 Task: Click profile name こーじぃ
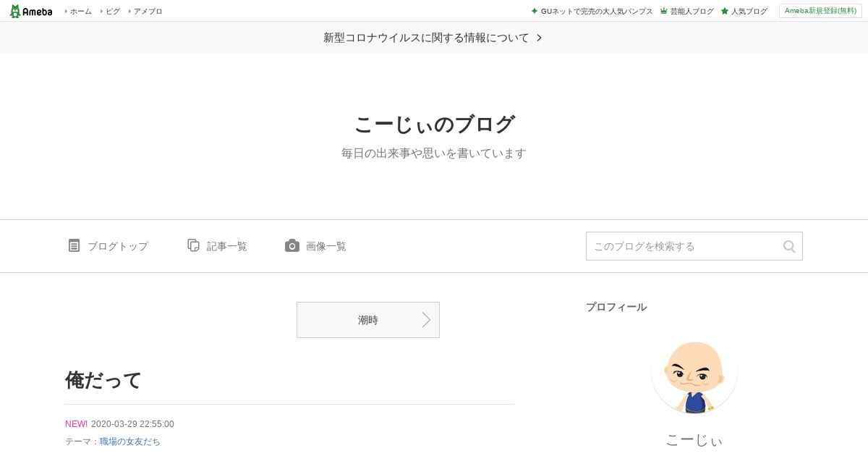click(x=694, y=440)
